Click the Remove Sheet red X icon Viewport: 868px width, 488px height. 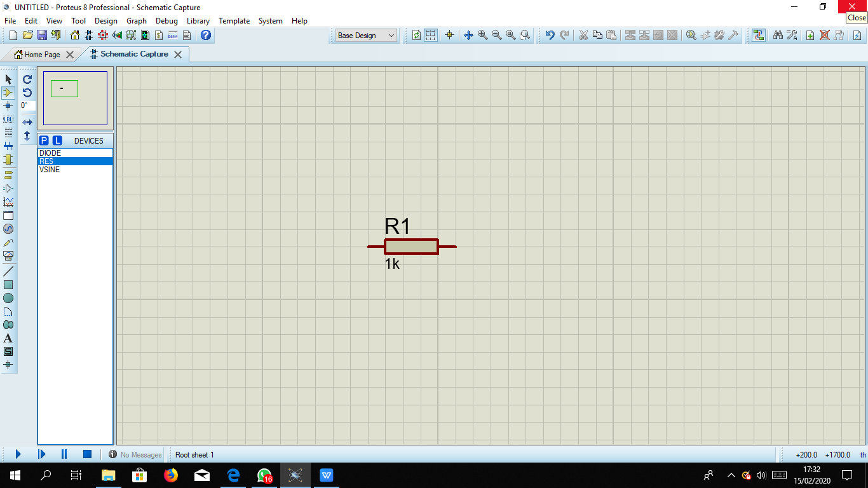[824, 36]
